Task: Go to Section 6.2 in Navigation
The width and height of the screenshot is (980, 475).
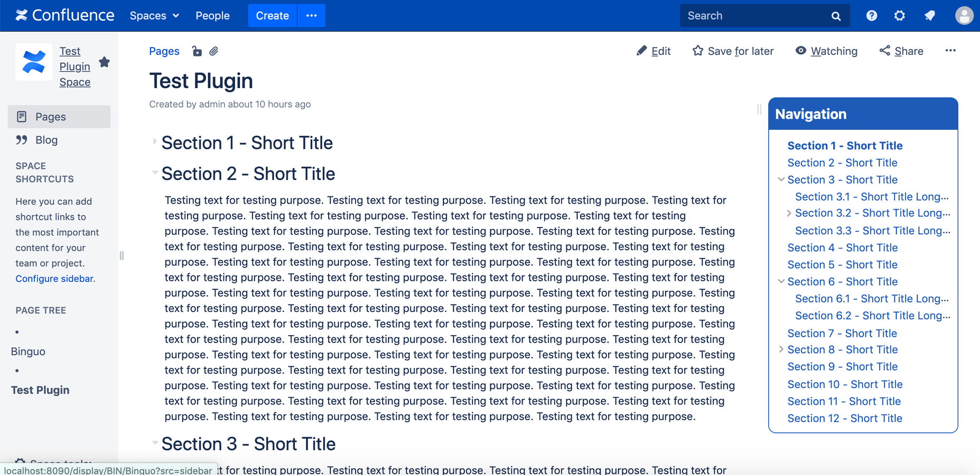Action: click(873, 316)
